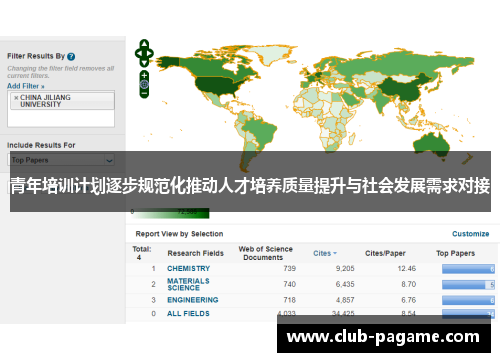Click Materials Science top papers bar
The image size is (500, 362).
pyautogui.click(x=468, y=285)
